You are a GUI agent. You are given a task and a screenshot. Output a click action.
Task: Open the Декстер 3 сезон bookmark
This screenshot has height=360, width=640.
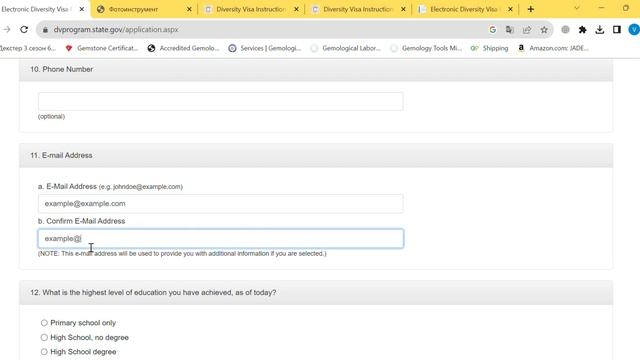[x=28, y=48]
